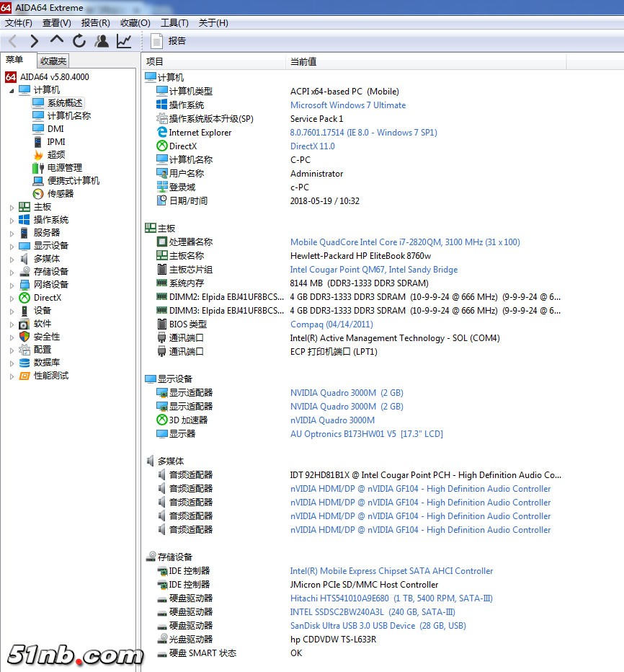Expand the 性能测试 benchmark tree node
Image resolution: width=624 pixels, height=672 pixels.
[12, 376]
